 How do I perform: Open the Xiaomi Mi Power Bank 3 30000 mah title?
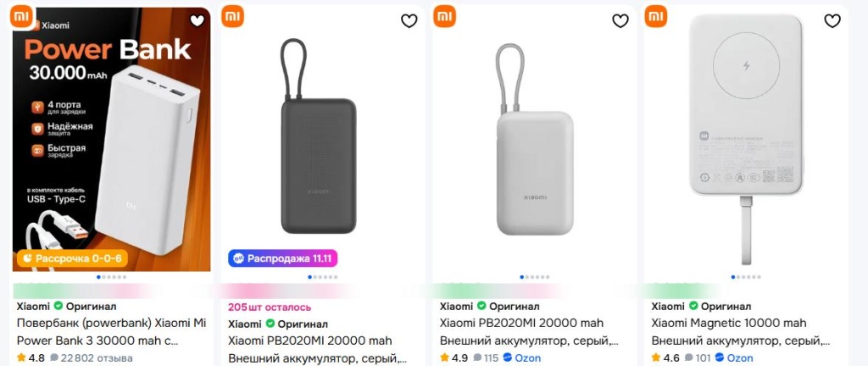(111, 331)
